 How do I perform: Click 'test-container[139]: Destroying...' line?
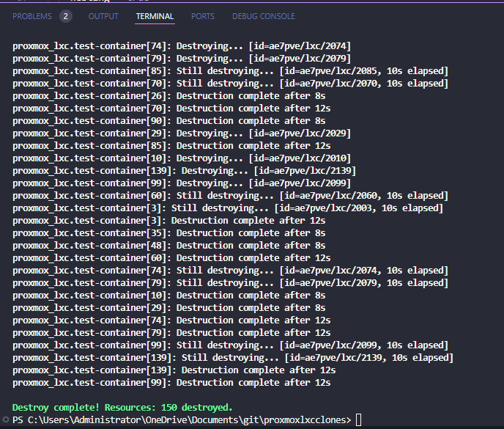184,171
